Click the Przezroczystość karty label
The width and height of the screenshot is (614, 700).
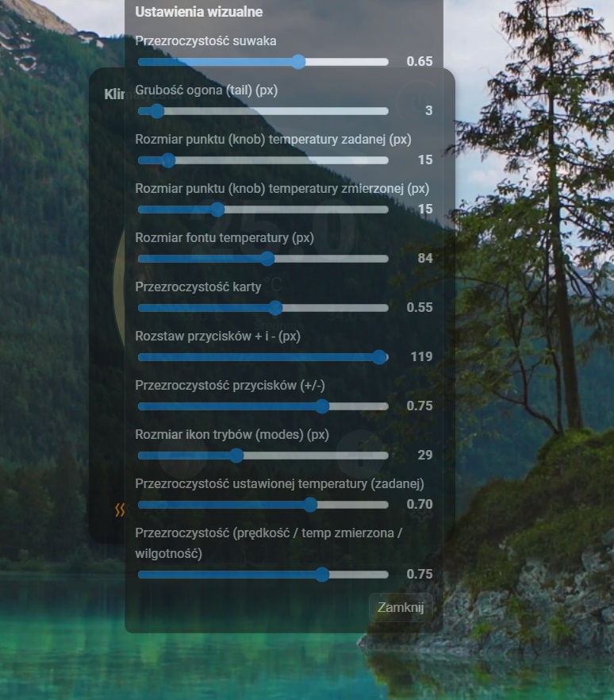tap(198, 287)
